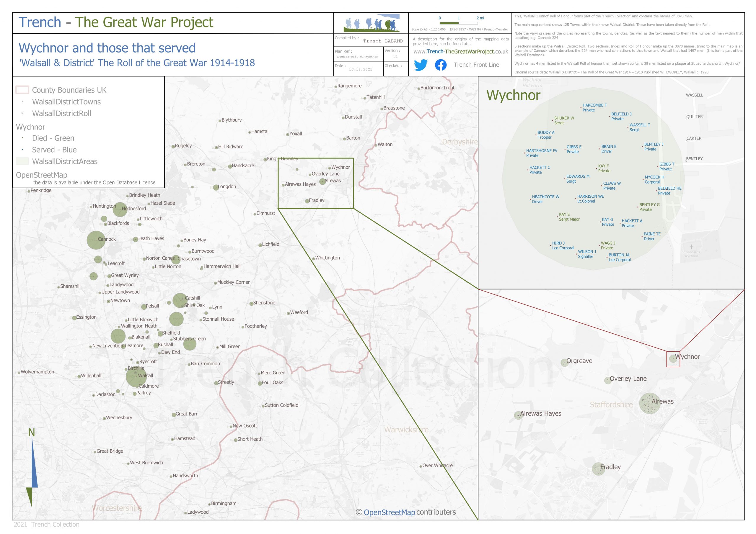The image size is (756, 534).
Task: Click the WalsallDistrictRoll cross legend icon
Action: (x=22, y=114)
